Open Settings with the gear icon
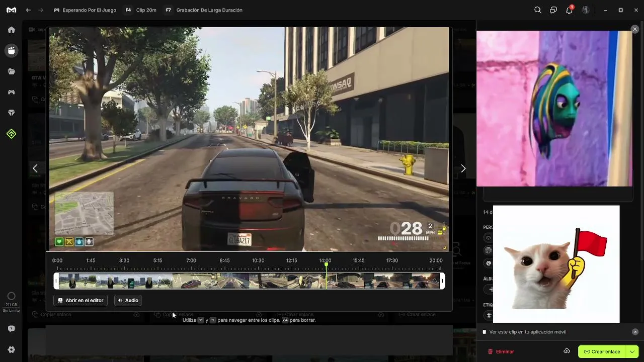Image resolution: width=644 pixels, height=362 pixels. click(x=11, y=349)
